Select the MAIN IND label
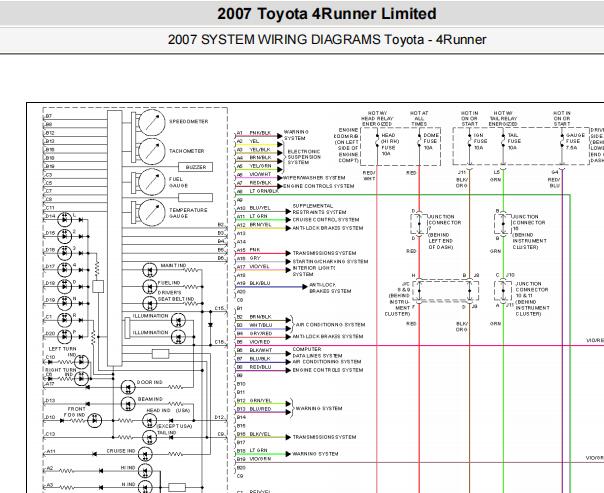This screenshot has height=493, width=604. click(x=173, y=266)
